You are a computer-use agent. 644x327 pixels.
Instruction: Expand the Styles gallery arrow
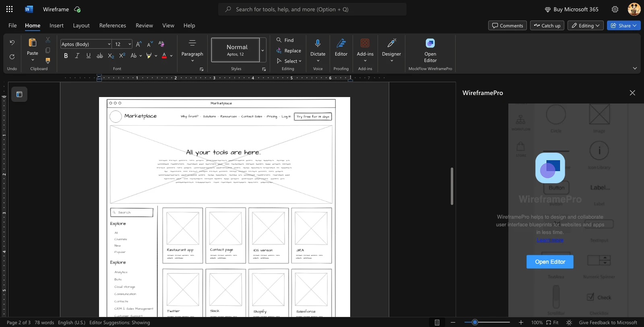click(263, 50)
